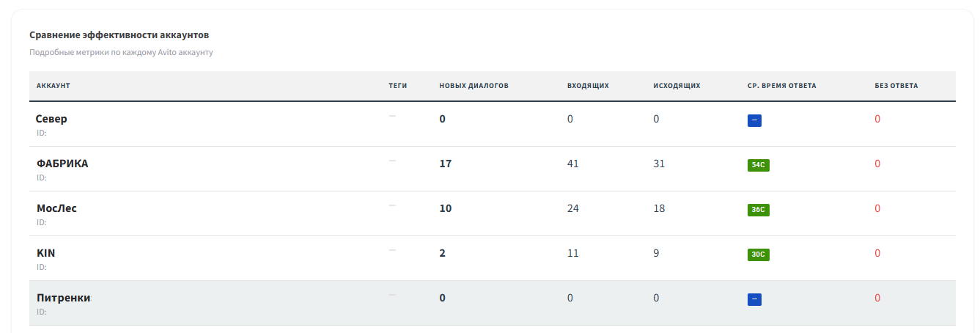
Task: Open the МосЛес account row
Action: pos(493,213)
